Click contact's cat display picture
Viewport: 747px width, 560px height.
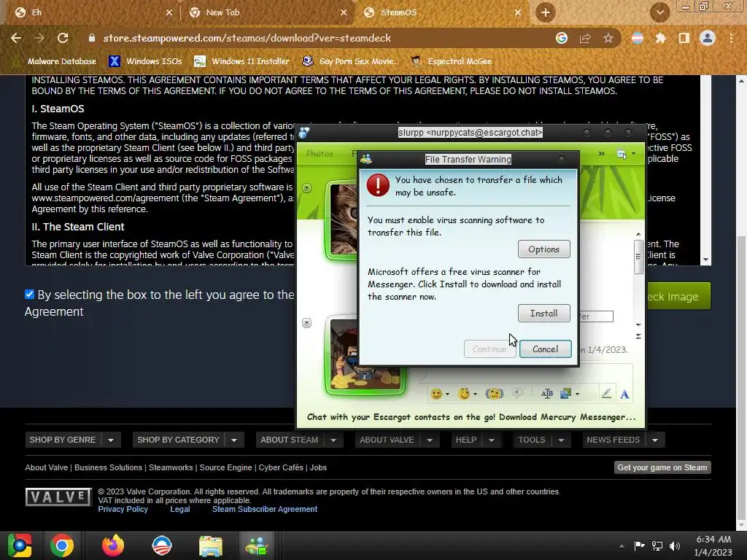click(342, 220)
